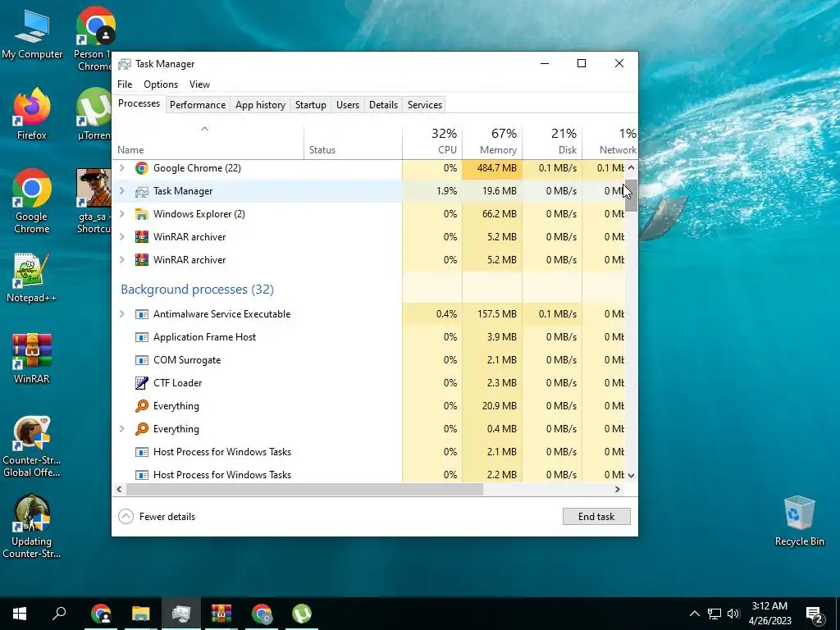The image size is (840, 630).
Task: Select the µTorrent desktop shortcut
Action: tap(95, 114)
